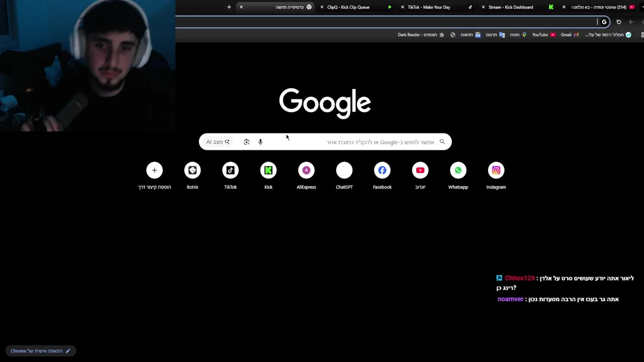Open the globe icon bookmark
Viewport: 644px width, 362px height.
coord(453,35)
